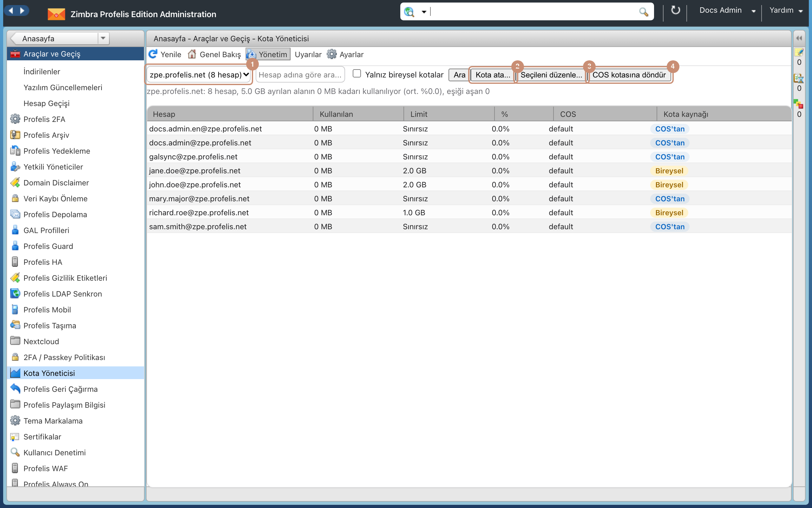Click the Ayarlar gear icon
The width and height of the screenshot is (812, 508).
(331, 54)
